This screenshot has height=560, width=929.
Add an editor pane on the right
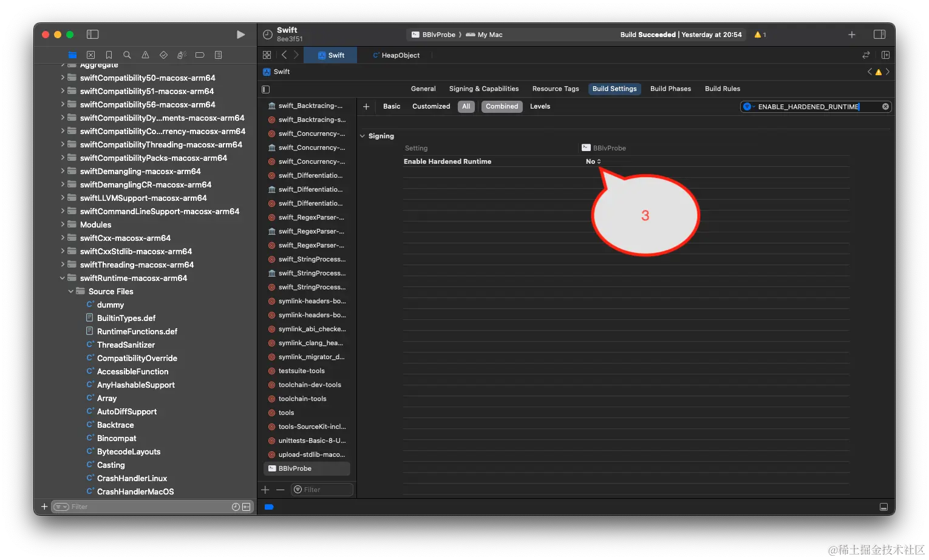pyautogui.click(x=885, y=55)
